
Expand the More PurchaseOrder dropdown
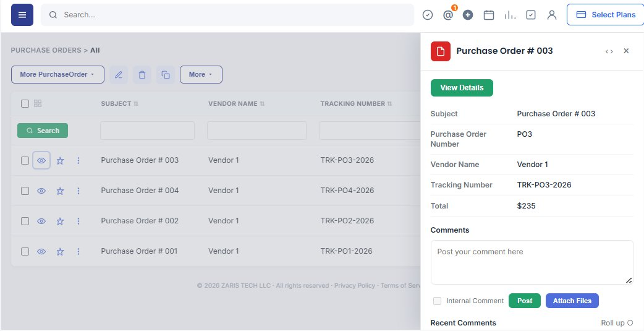click(57, 75)
